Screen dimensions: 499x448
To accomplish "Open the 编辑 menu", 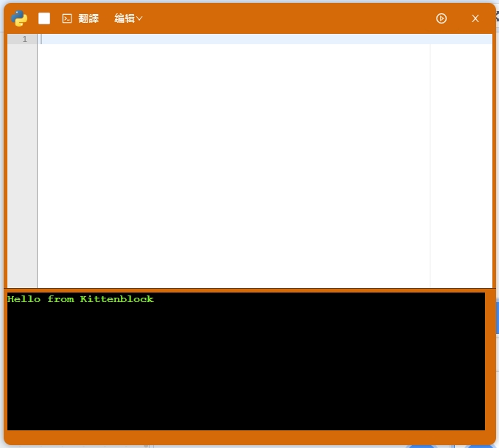I will (125, 18).
